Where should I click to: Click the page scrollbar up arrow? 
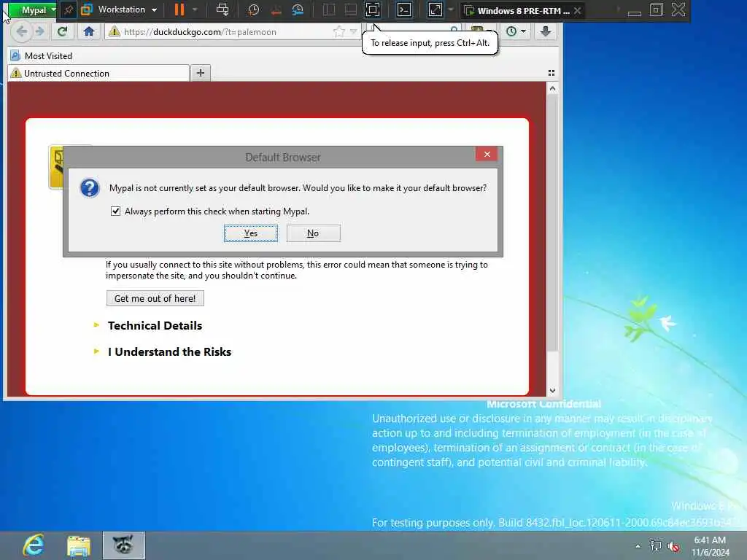(552, 88)
